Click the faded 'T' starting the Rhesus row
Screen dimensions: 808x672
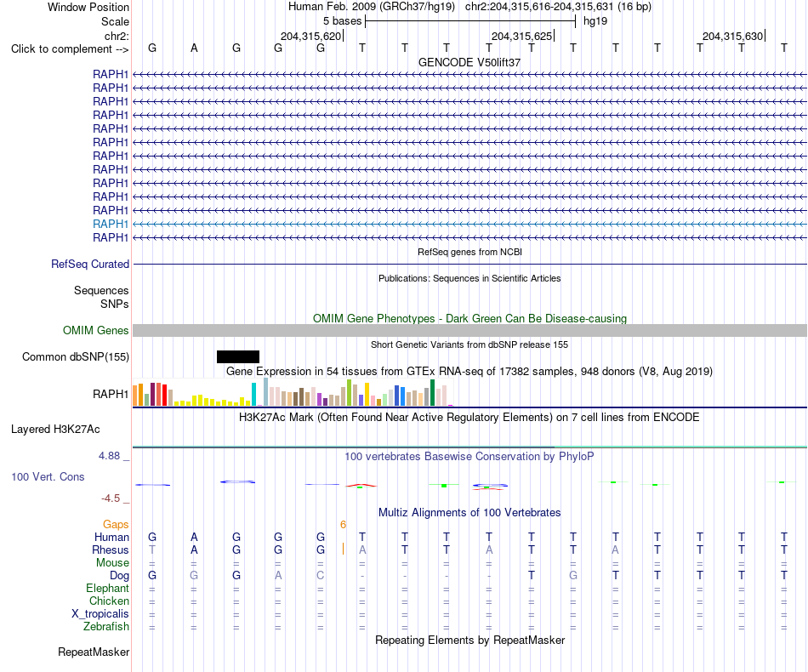152,550
